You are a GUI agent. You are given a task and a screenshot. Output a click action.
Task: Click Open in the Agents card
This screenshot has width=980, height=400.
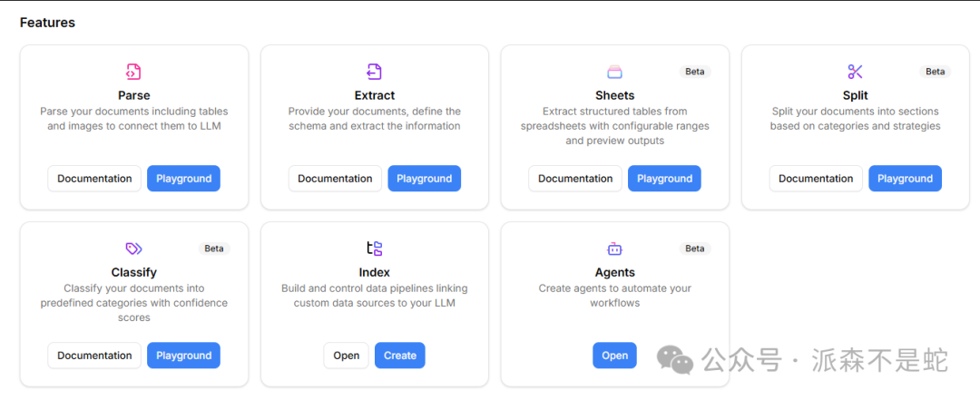point(614,356)
